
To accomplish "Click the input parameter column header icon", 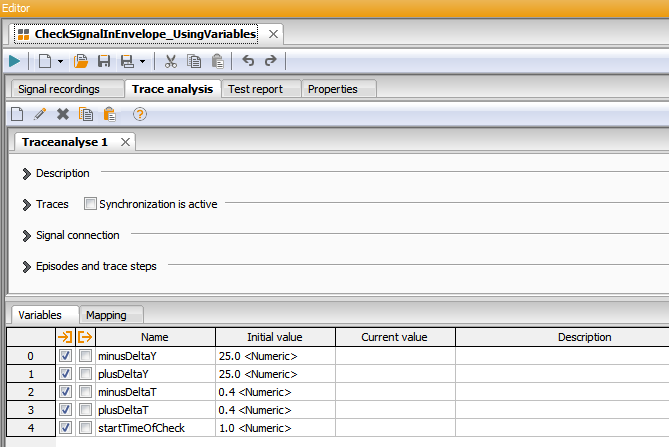I will [65, 337].
